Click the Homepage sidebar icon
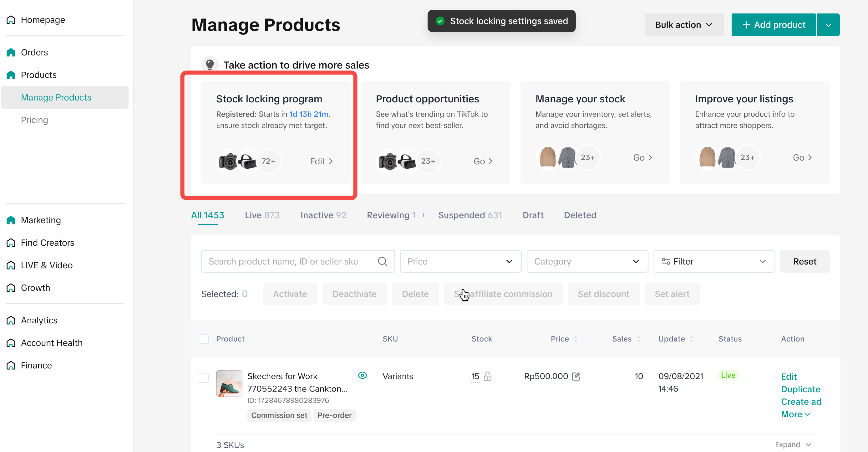The height and width of the screenshot is (452, 868). (x=11, y=20)
